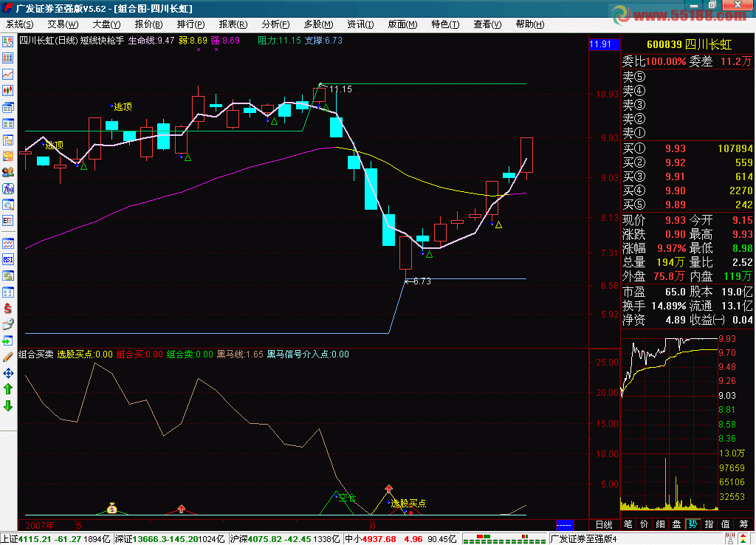756x545 pixels.
Task: Click the red-blue quote grid icon
Action: pos(7,58)
